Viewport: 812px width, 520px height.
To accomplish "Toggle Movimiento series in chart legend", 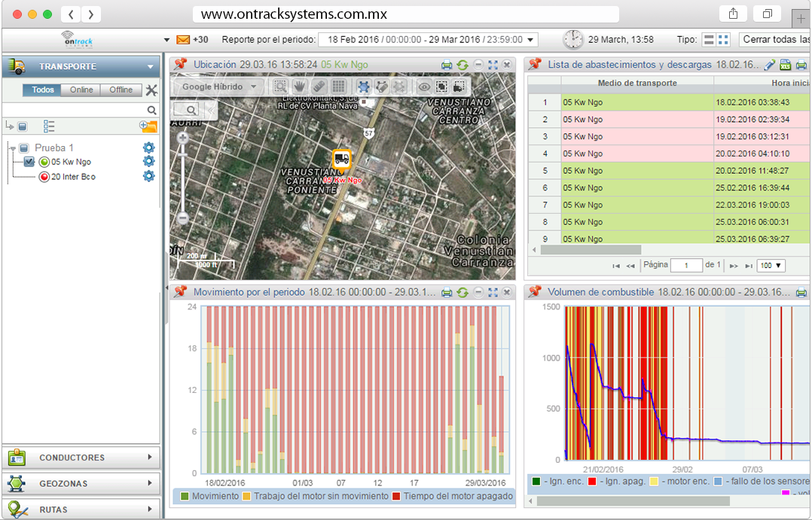I will (209, 496).
